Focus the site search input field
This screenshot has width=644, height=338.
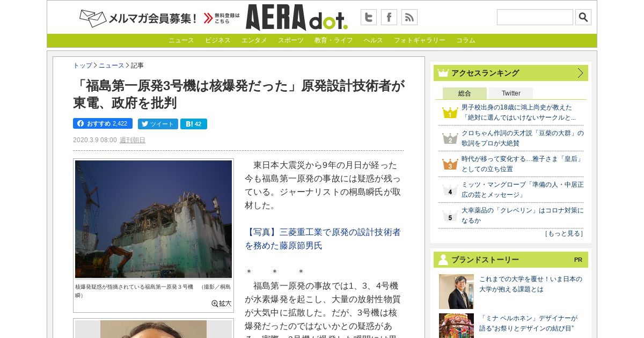click(535, 17)
